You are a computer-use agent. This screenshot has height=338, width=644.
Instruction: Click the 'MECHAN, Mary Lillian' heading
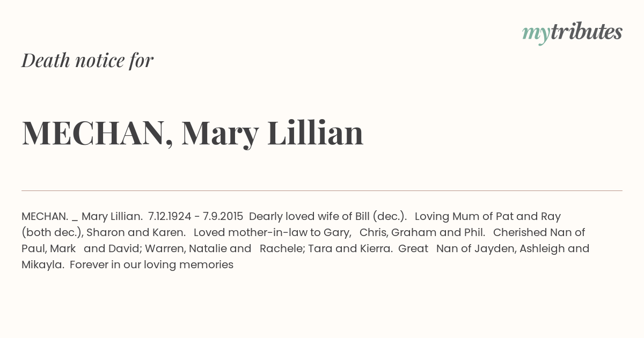(x=193, y=133)
